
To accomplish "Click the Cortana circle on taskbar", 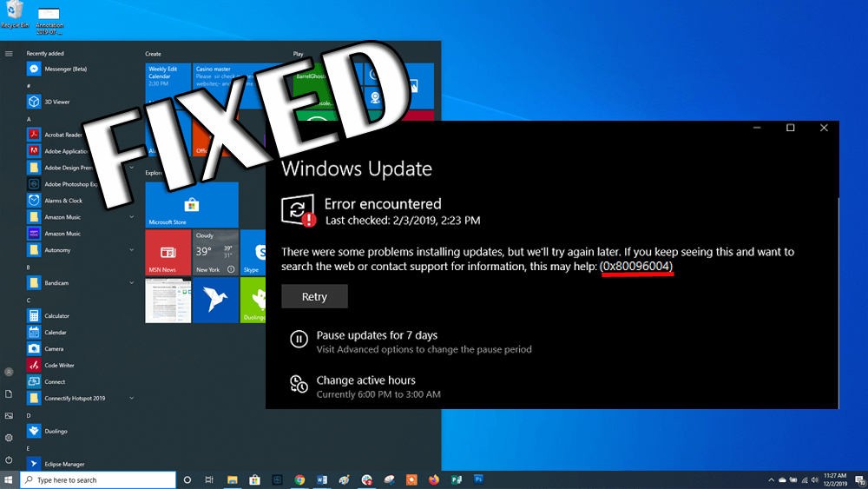I will pos(187,480).
